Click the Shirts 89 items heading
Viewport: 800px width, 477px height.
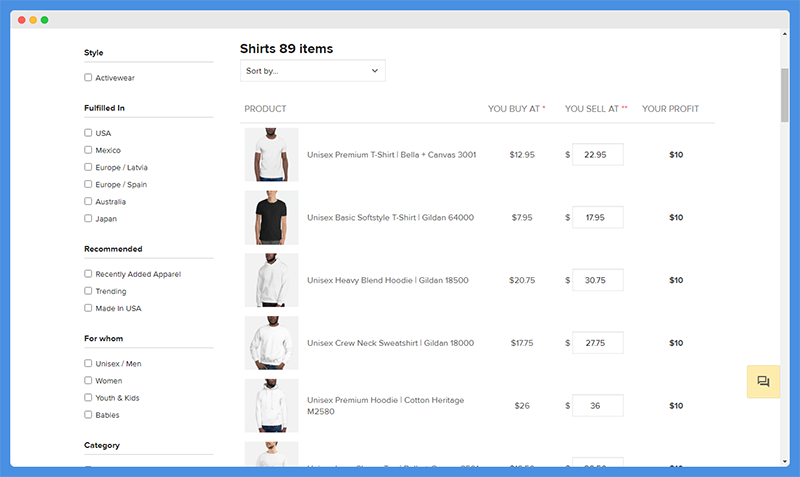point(286,48)
